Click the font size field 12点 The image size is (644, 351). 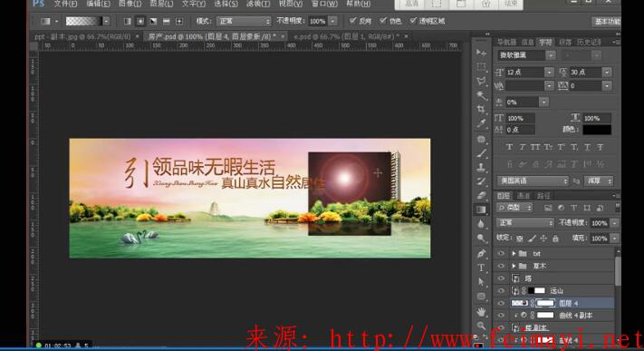tap(525, 73)
